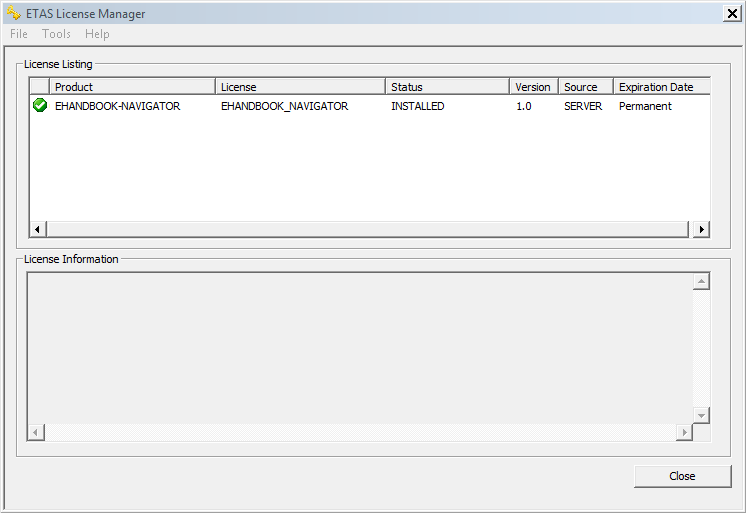Open the Help menu
746x513 pixels.
click(x=97, y=34)
